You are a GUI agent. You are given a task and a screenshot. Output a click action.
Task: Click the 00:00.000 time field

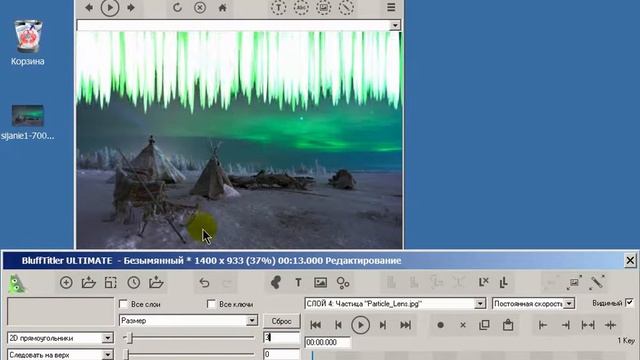[328, 342]
